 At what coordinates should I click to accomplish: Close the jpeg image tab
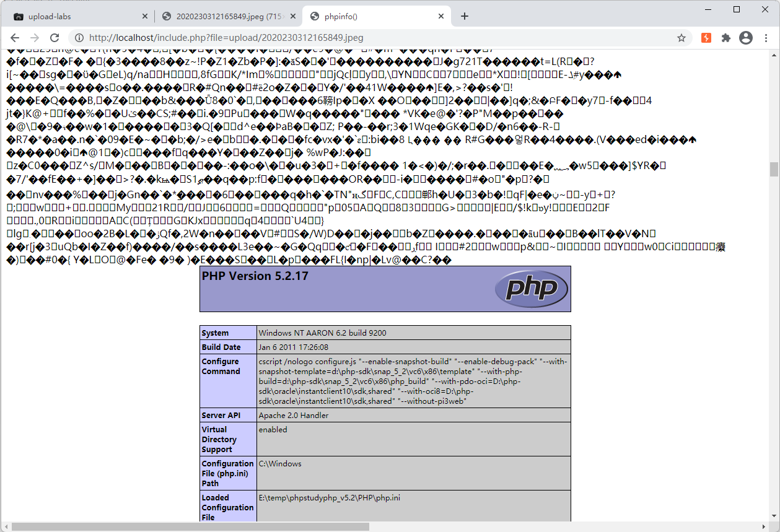[292, 16]
